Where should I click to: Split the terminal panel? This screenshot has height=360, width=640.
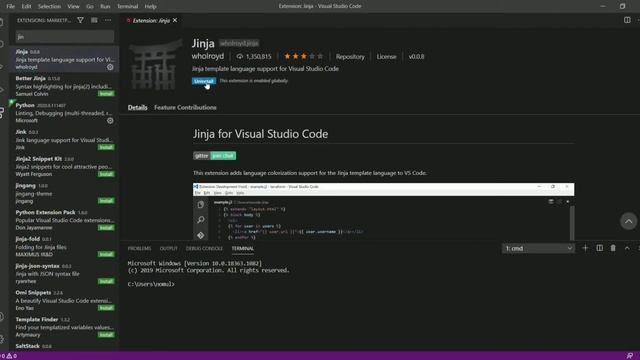[x=599, y=248]
